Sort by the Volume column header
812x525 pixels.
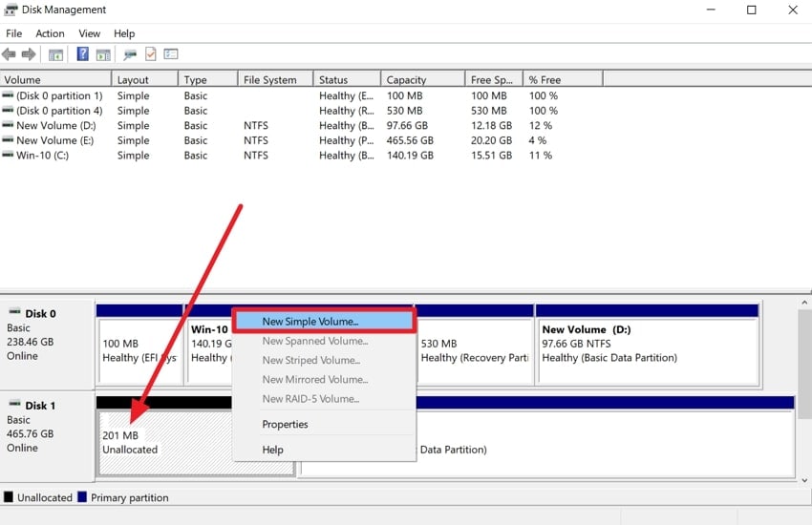point(55,79)
